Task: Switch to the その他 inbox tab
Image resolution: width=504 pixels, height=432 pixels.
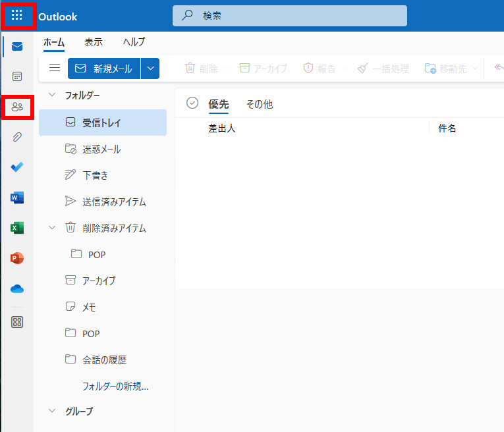Action: (x=259, y=104)
